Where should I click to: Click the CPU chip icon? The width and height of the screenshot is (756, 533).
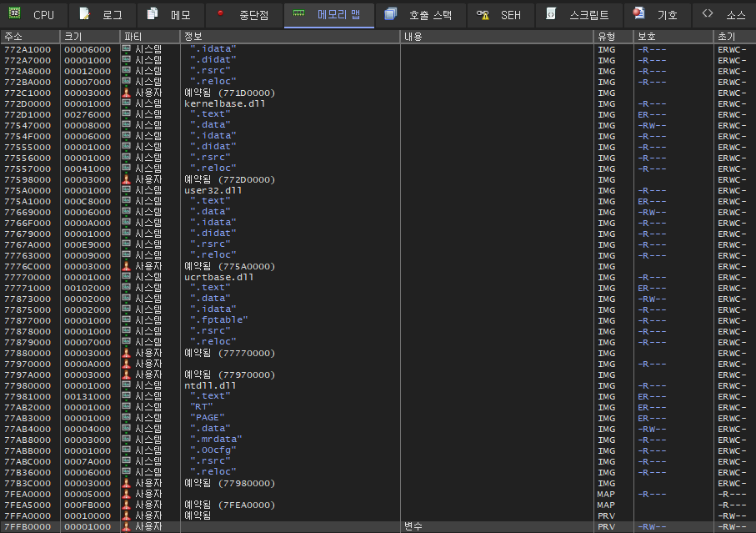[15, 13]
